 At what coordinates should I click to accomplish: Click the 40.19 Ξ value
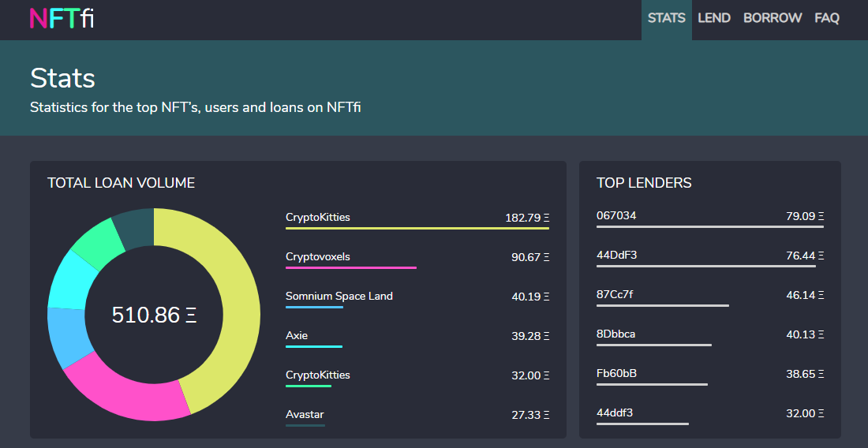pyautogui.click(x=530, y=297)
